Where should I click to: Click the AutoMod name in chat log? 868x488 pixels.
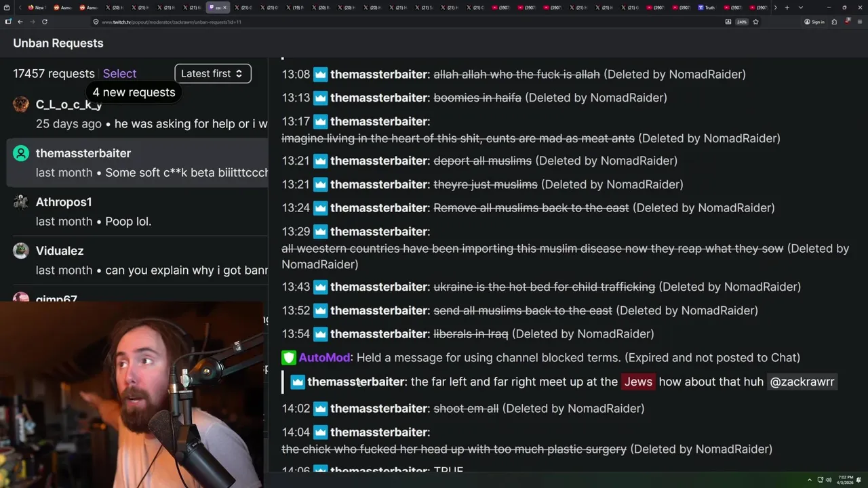[x=324, y=357]
